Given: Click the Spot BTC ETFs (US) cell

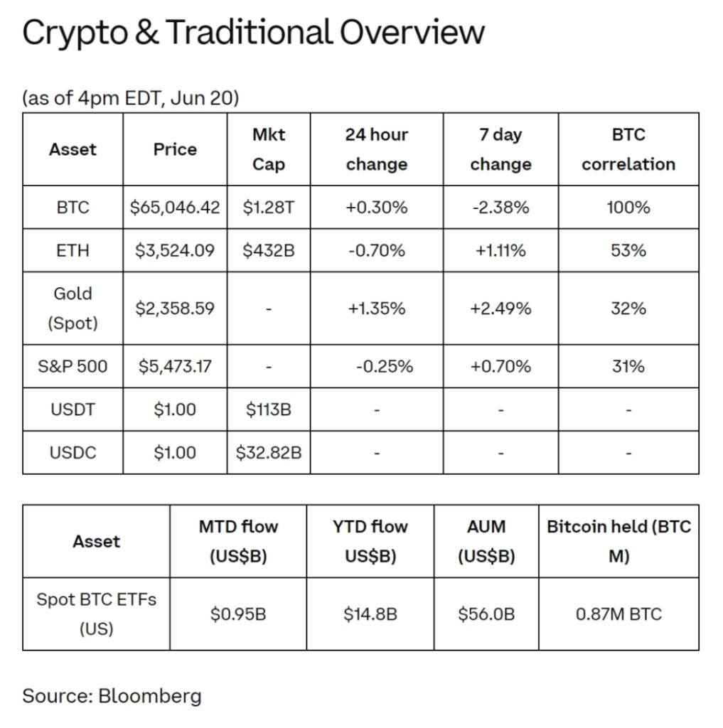Looking at the screenshot, I should pos(96,614).
